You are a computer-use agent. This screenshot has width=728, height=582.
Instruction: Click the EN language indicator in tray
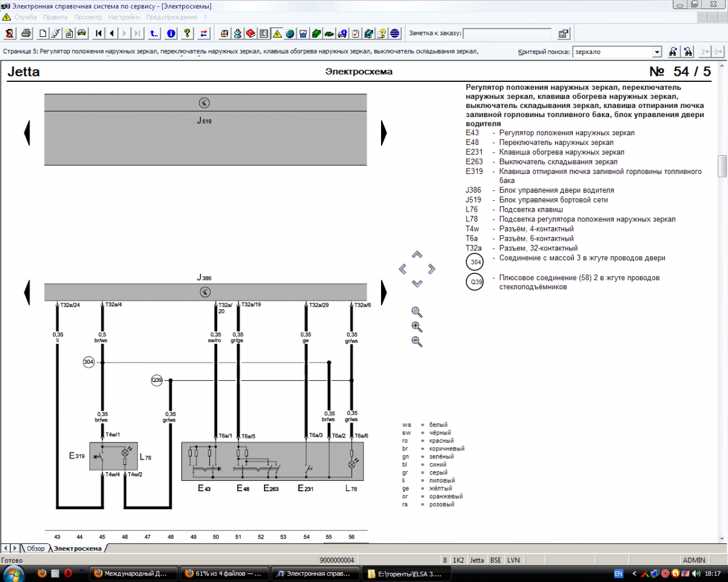point(618,573)
